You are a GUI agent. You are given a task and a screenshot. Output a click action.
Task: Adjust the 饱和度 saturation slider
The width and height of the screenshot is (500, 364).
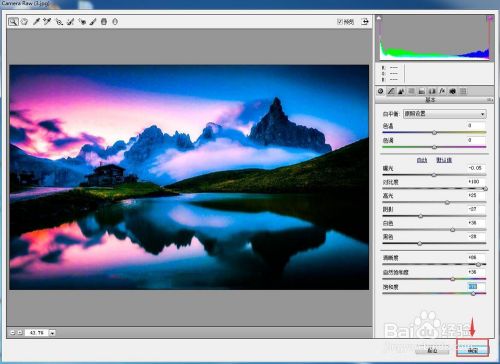(473, 293)
